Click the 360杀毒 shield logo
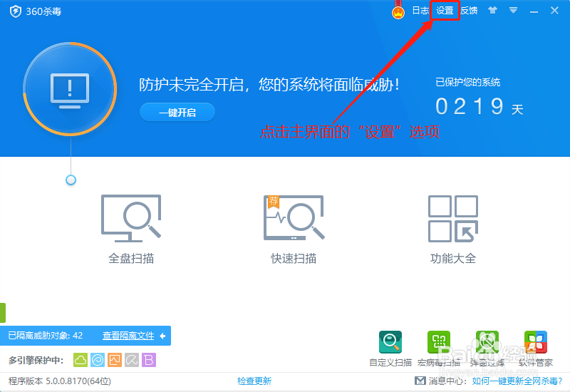Image resolution: width=570 pixels, height=392 pixels. (15, 11)
